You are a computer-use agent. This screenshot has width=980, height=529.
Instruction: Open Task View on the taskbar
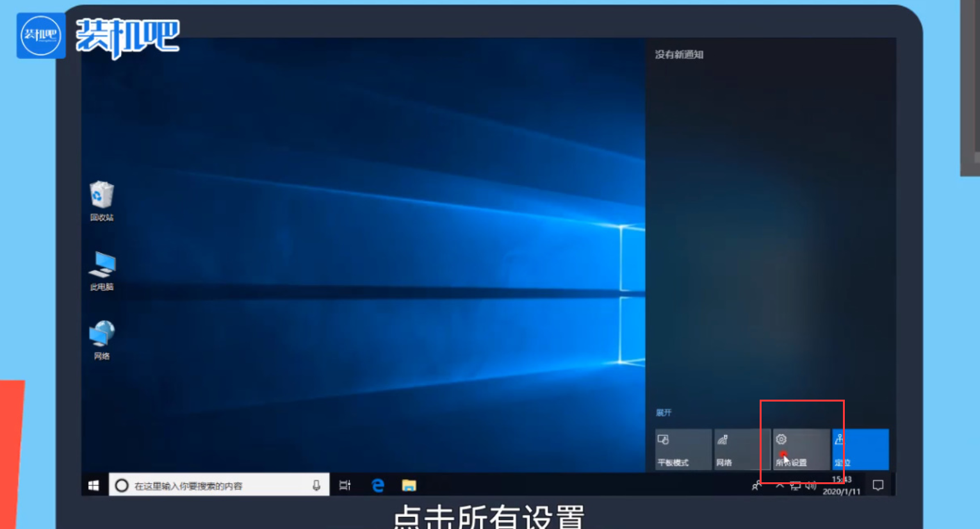[x=345, y=485]
